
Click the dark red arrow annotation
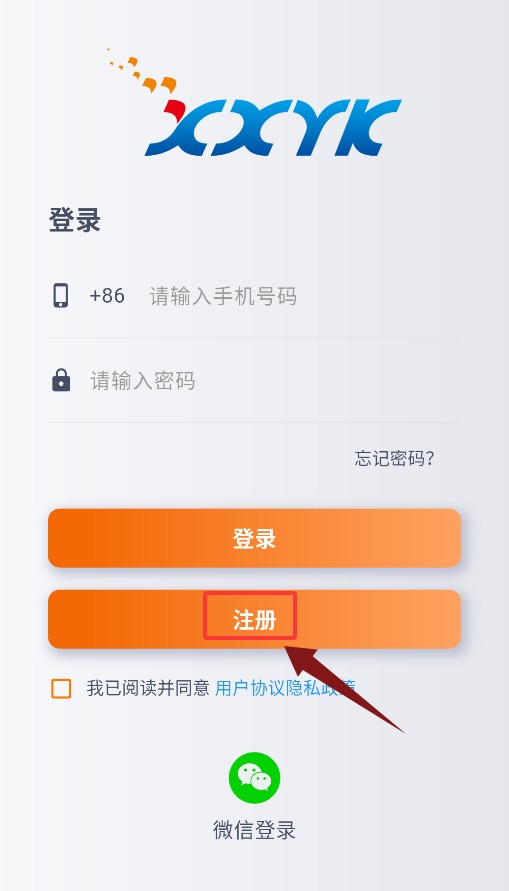[343, 689]
